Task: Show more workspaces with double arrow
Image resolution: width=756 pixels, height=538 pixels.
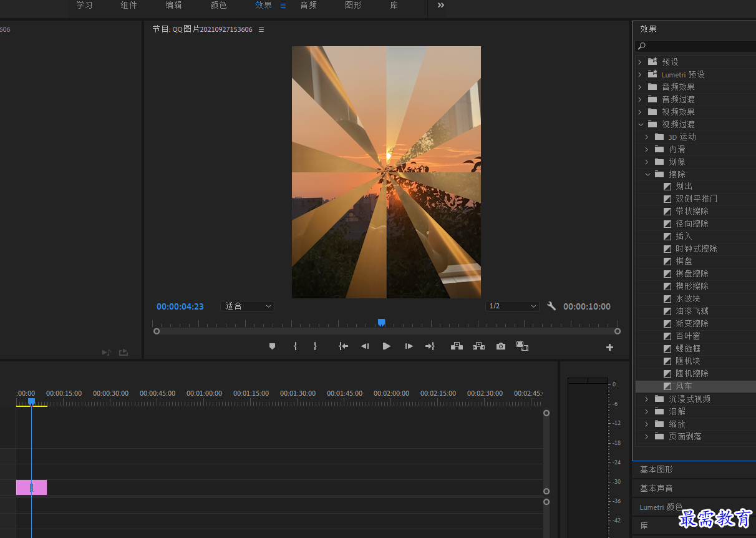Action: click(441, 5)
